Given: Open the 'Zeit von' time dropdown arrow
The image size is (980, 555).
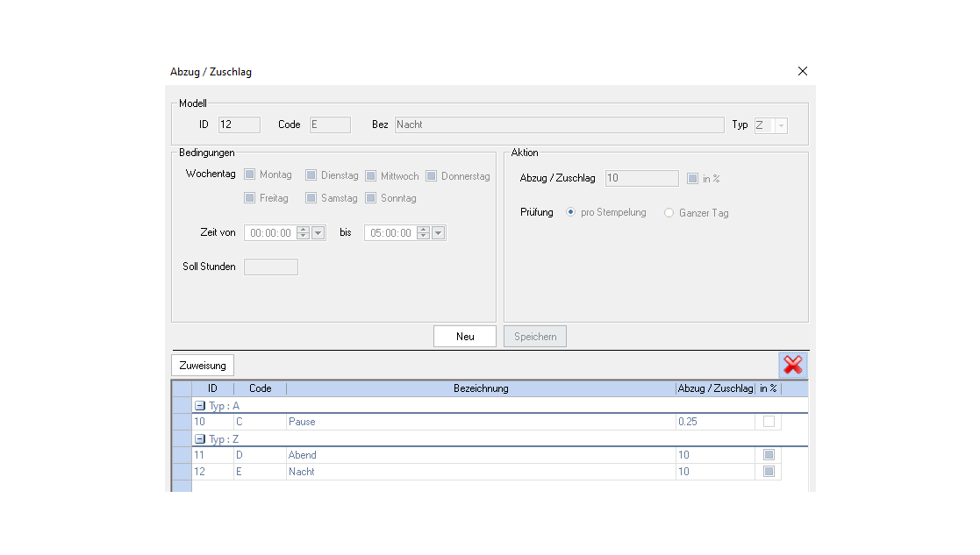Looking at the screenshot, I should [x=318, y=233].
